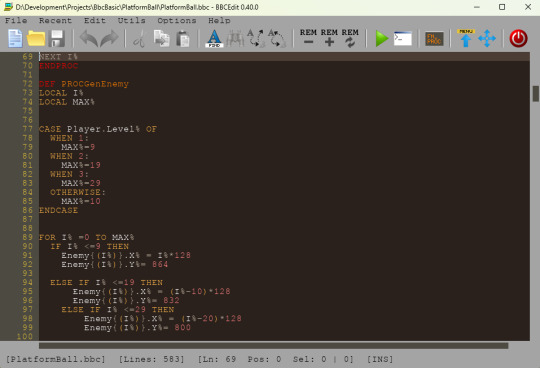Click the rightmost A replace-all icon
This screenshot has width=540, height=368.
(x=277, y=38)
